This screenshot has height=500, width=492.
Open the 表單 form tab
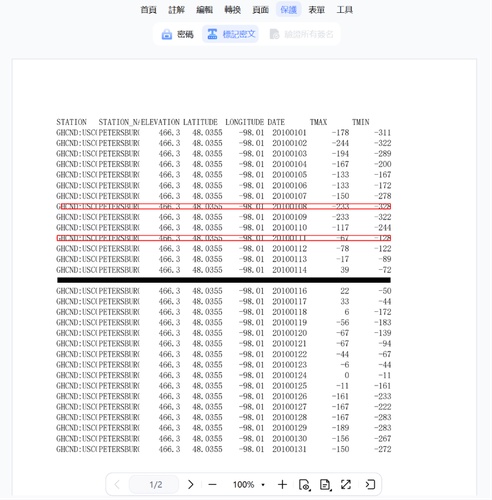(x=316, y=10)
